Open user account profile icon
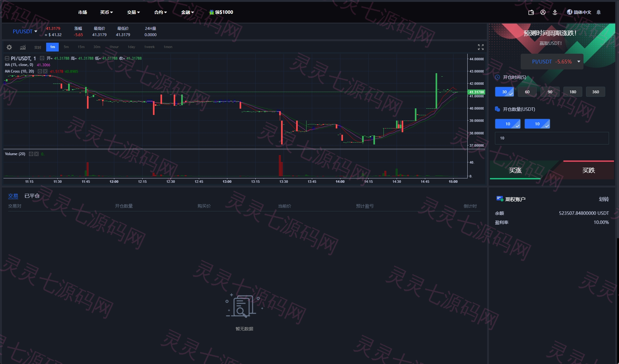This screenshot has height=364, width=619. [543, 12]
